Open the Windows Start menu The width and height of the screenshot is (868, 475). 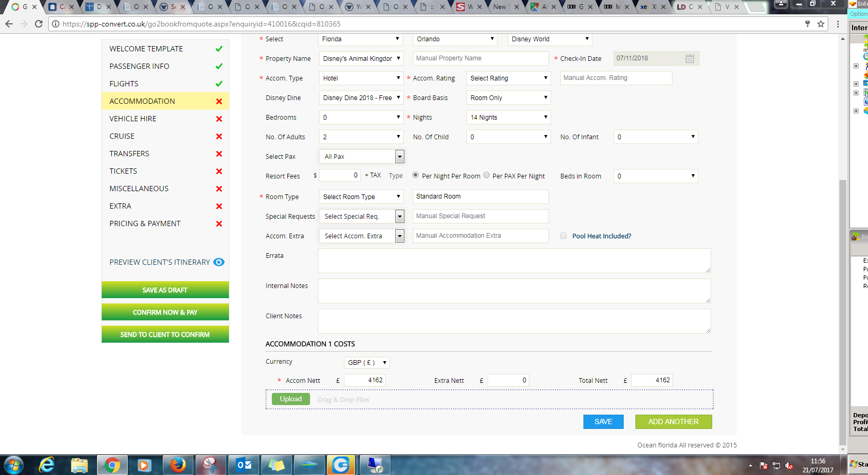pos(13,465)
